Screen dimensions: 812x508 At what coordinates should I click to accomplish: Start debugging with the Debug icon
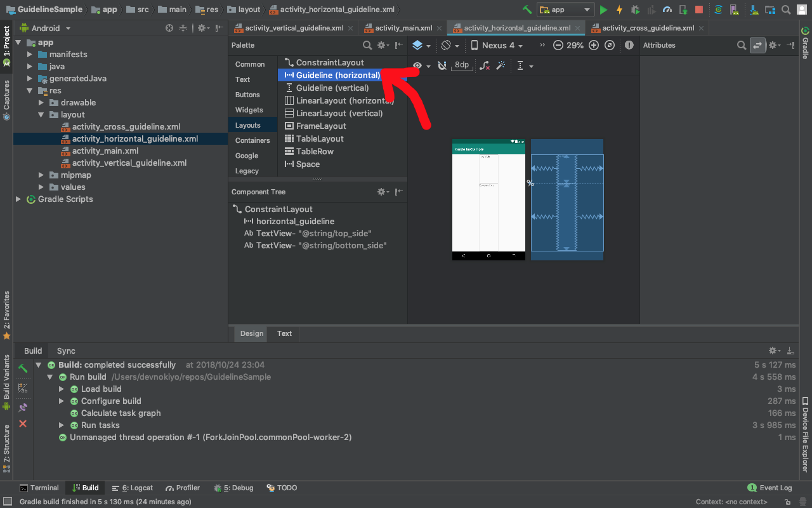634,10
